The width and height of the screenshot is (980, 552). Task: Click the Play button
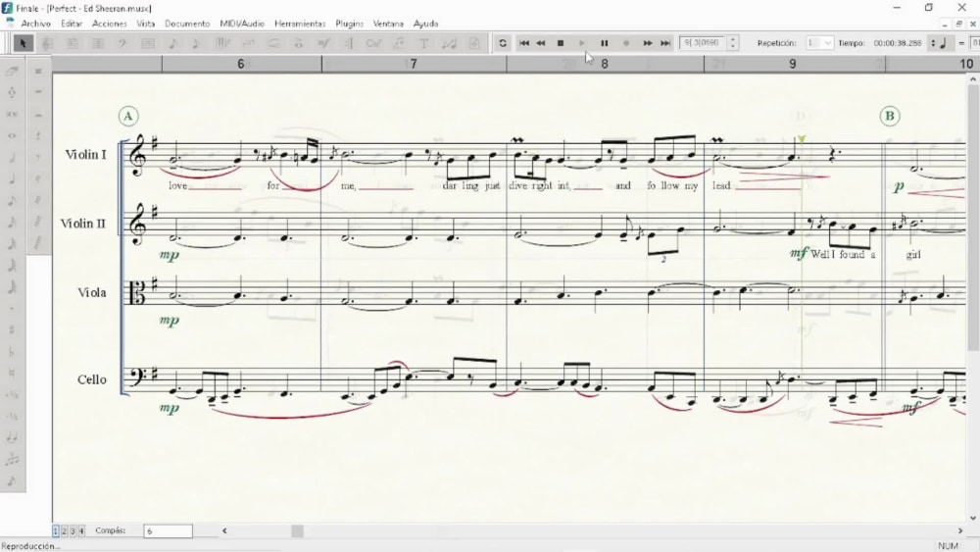582,43
